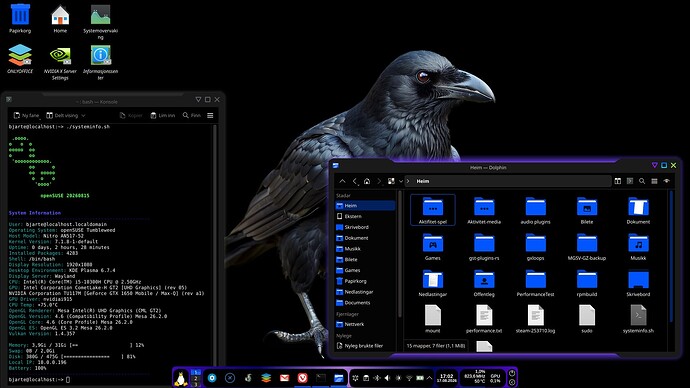Select Nettverk under Fjernlager
Image resolution: width=690 pixels, height=388 pixels.
pos(365,324)
